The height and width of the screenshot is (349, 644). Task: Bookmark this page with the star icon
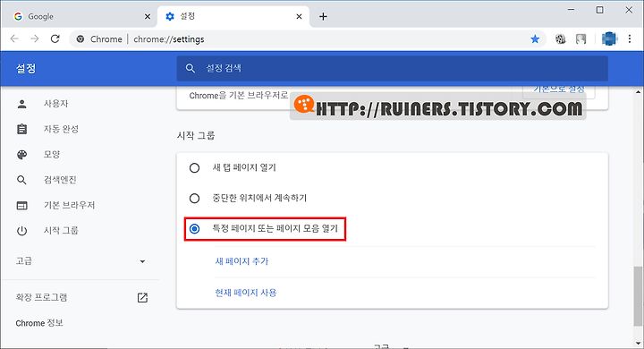point(535,39)
